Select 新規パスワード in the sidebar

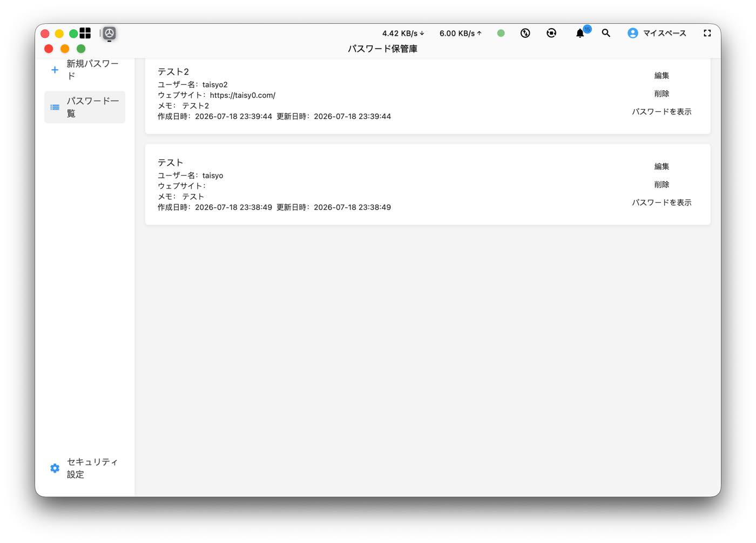coord(85,70)
